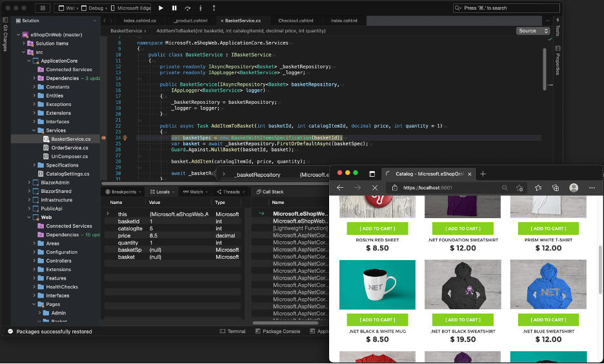This screenshot has height=364, width=604.
Task: Pause the debug session
Action: tap(174, 8)
